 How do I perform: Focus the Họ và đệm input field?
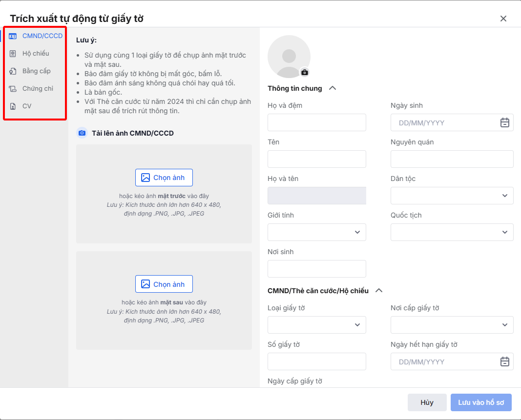pyautogui.click(x=317, y=122)
